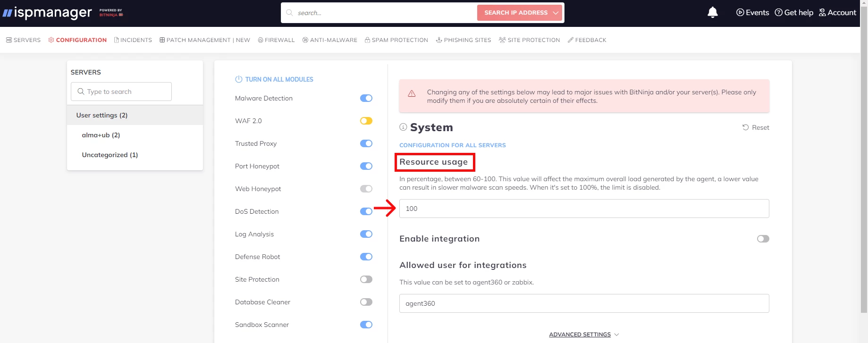Open the SEARCH IP ADDRESS dropdown arrow
The image size is (868, 343).
click(x=556, y=13)
